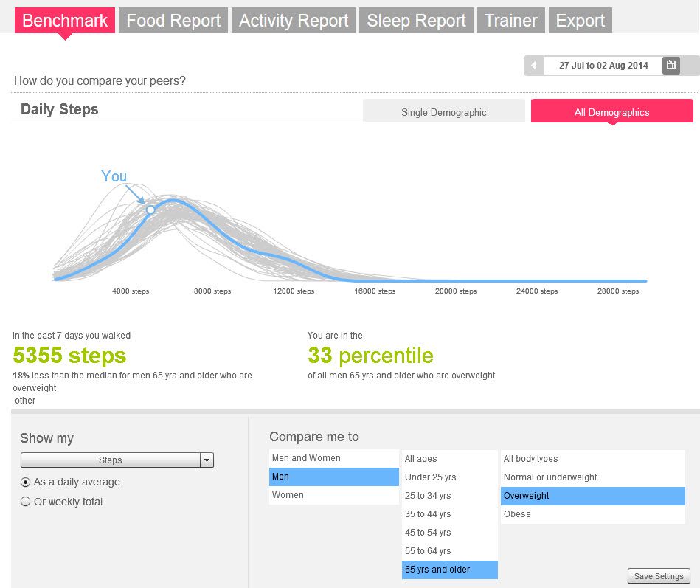Viewport: 700px width, 588px height.
Task: Click the 'You' marker circle on the curve
Action: click(151, 210)
